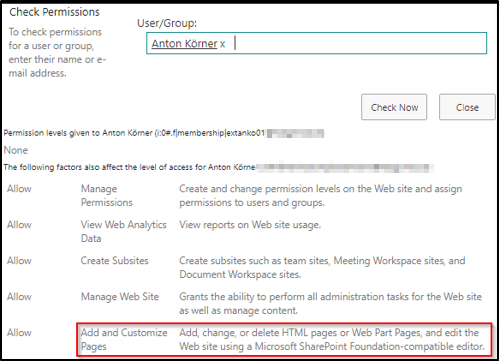Viewport: 499px width, 361px height.
Task: Select the Create Subsites permission name
Action: (114, 260)
